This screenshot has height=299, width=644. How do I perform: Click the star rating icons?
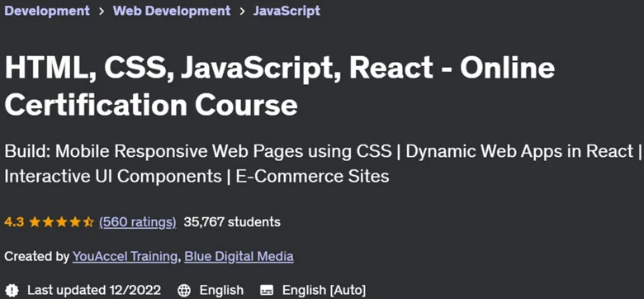pyautogui.click(x=62, y=222)
